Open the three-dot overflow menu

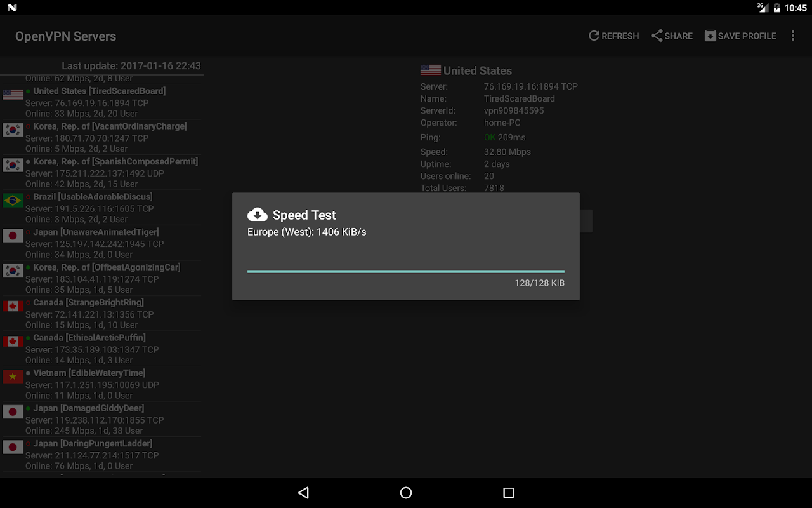click(x=792, y=36)
